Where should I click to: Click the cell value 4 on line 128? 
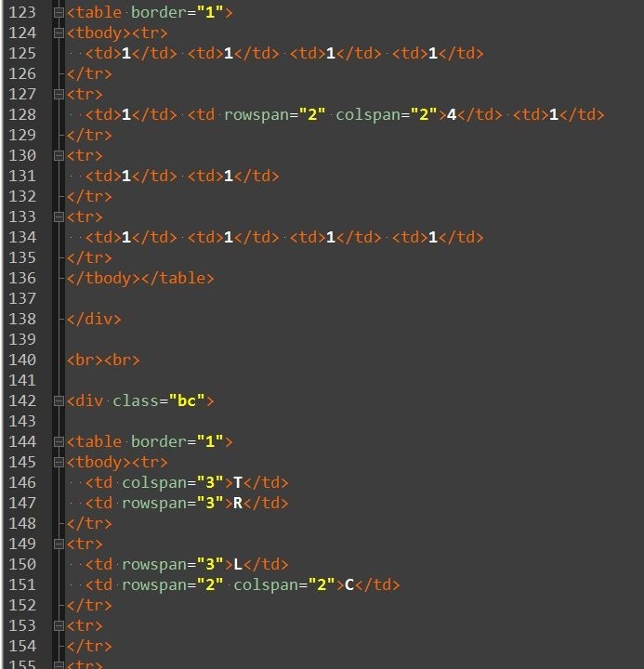coord(452,115)
